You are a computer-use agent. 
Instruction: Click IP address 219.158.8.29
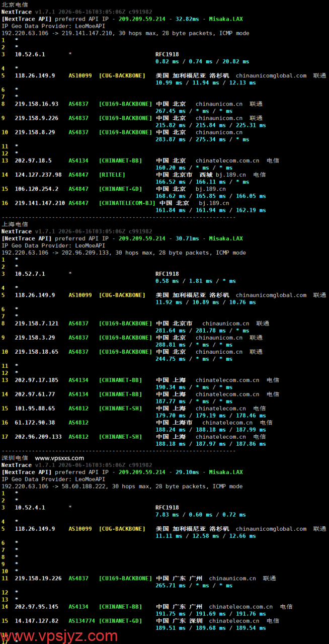point(35,132)
